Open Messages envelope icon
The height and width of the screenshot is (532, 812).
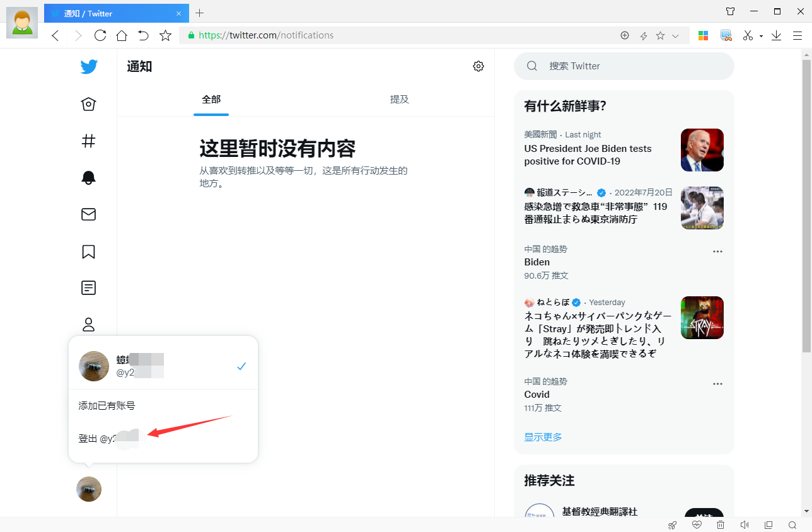pyautogui.click(x=89, y=214)
